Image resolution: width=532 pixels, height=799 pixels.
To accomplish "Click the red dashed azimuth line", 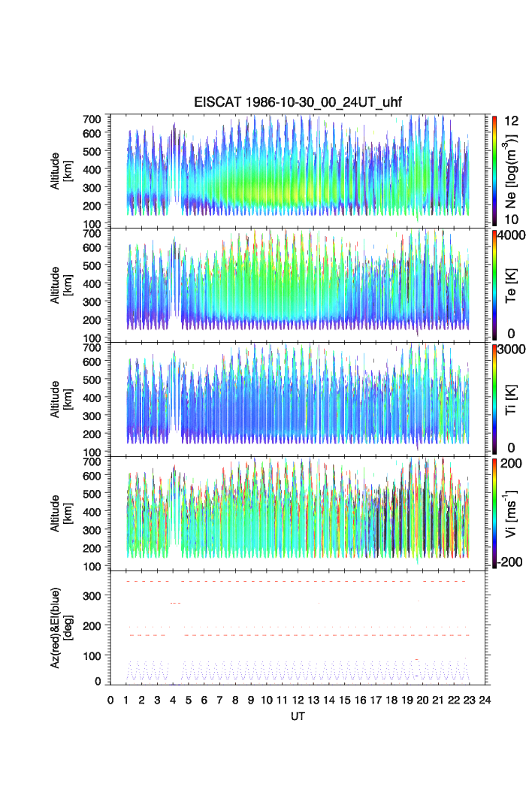I will (301, 635).
